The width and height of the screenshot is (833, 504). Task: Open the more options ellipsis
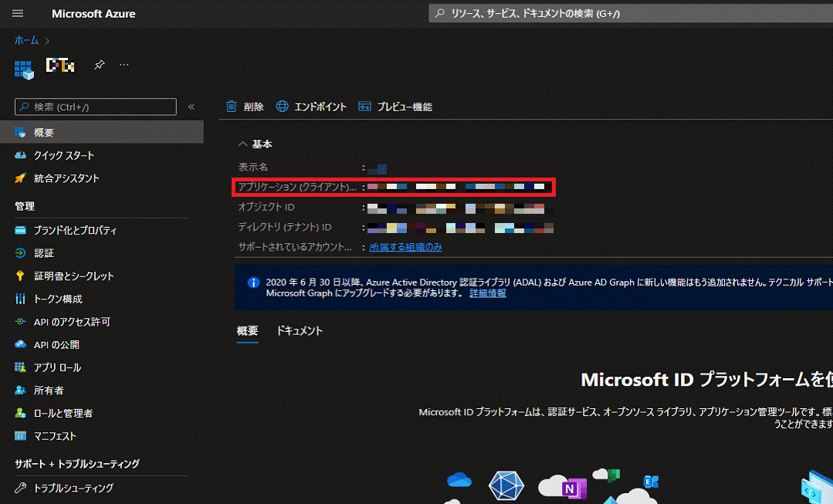pyautogui.click(x=124, y=65)
